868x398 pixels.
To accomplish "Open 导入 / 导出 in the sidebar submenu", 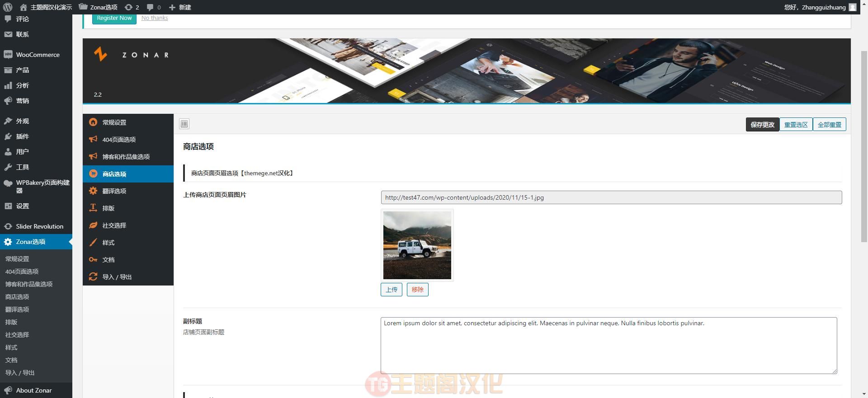I will pyautogui.click(x=20, y=373).
